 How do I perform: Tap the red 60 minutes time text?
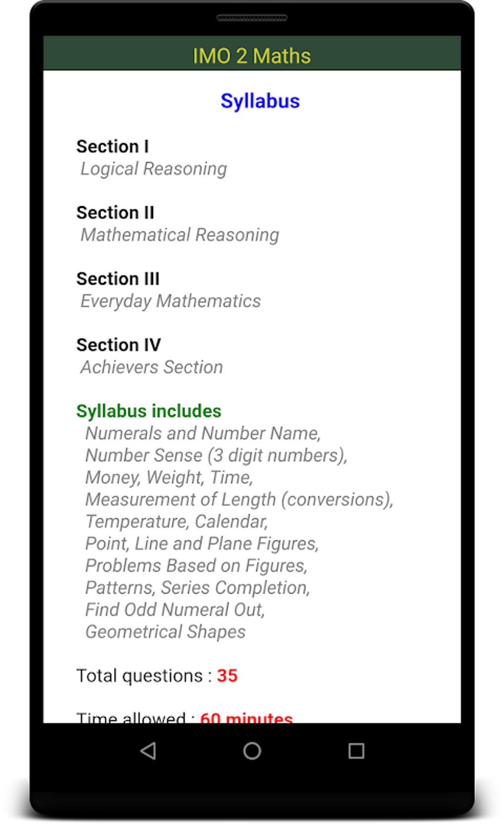click(x=246, y=716)
